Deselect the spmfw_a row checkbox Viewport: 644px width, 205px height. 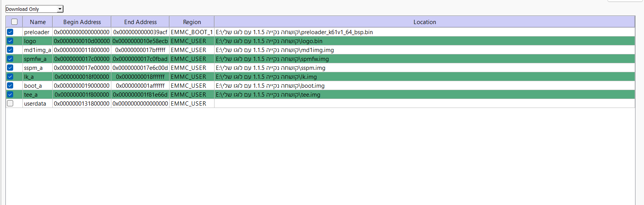coord(10,59)
